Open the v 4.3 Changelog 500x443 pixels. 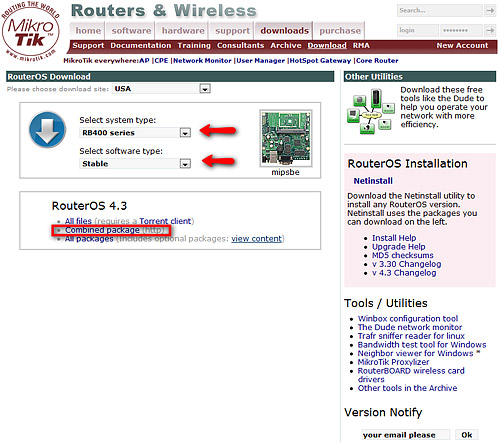404,273
